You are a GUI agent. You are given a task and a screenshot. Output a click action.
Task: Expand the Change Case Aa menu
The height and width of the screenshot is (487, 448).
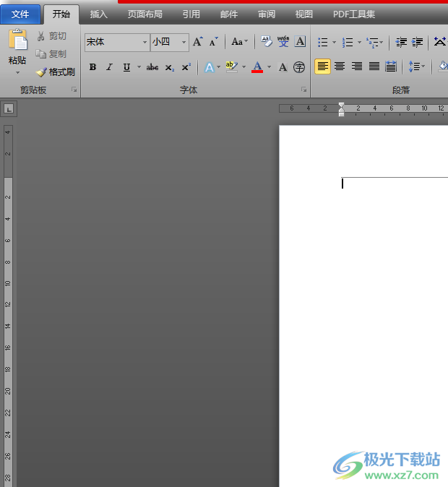[239, 42]
